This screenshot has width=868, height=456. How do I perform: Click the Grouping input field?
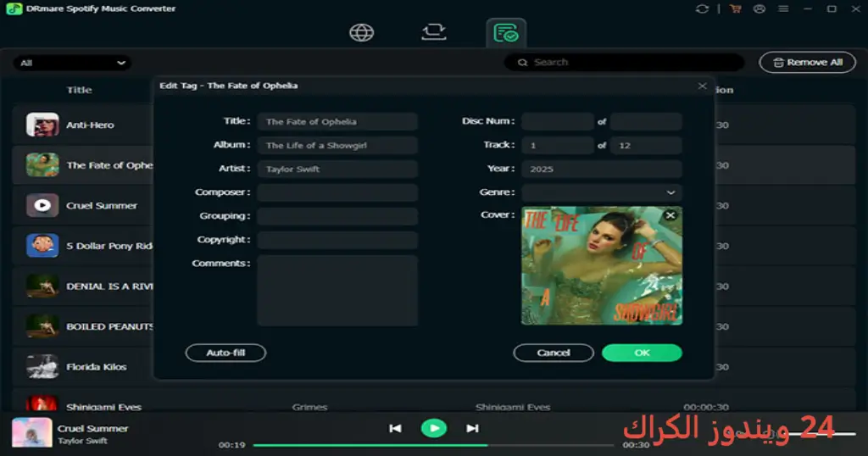pos(337,216)
